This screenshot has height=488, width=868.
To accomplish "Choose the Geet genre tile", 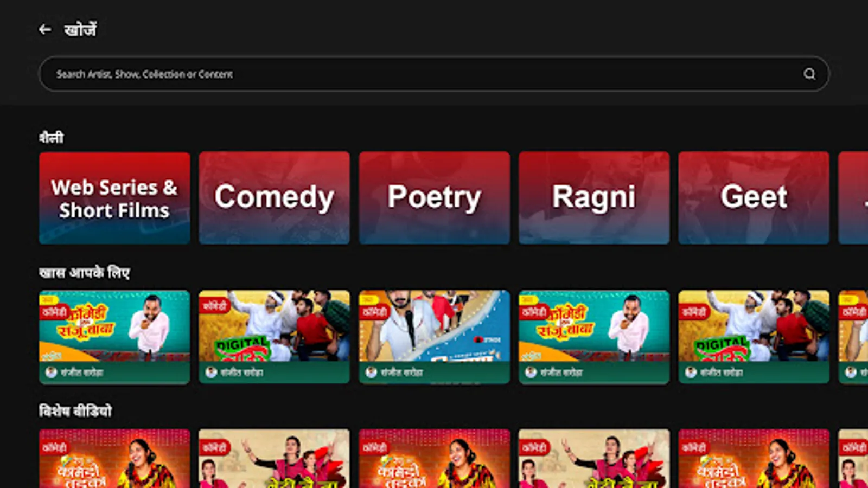I will 754,198.
